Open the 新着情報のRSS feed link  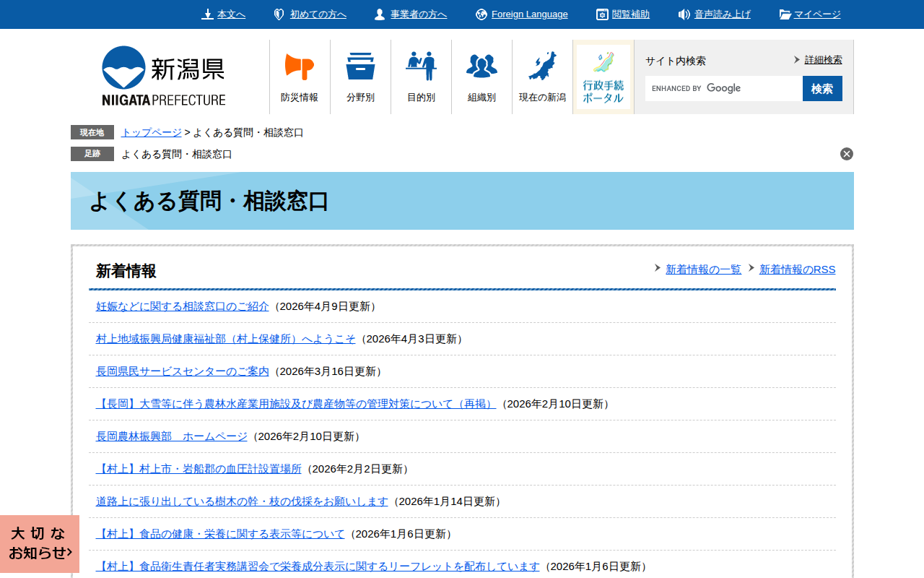[x=797, y=269]
